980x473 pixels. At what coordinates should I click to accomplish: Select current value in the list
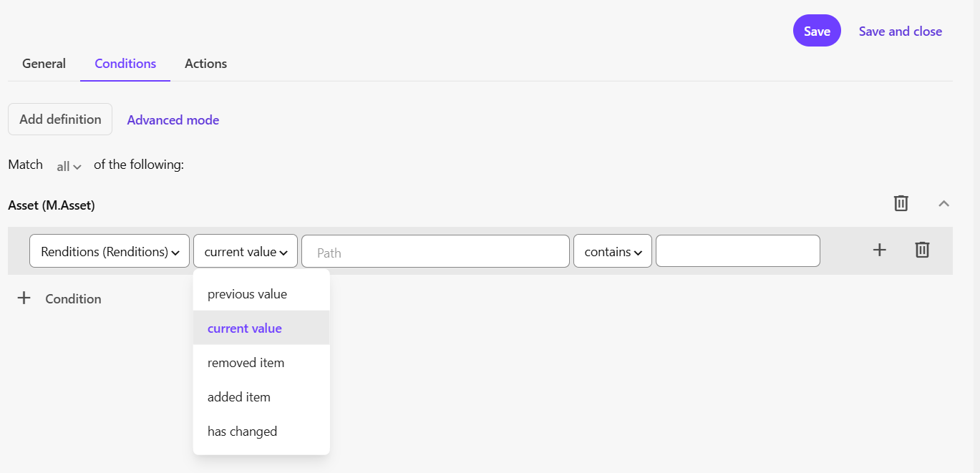coord(245,328)
